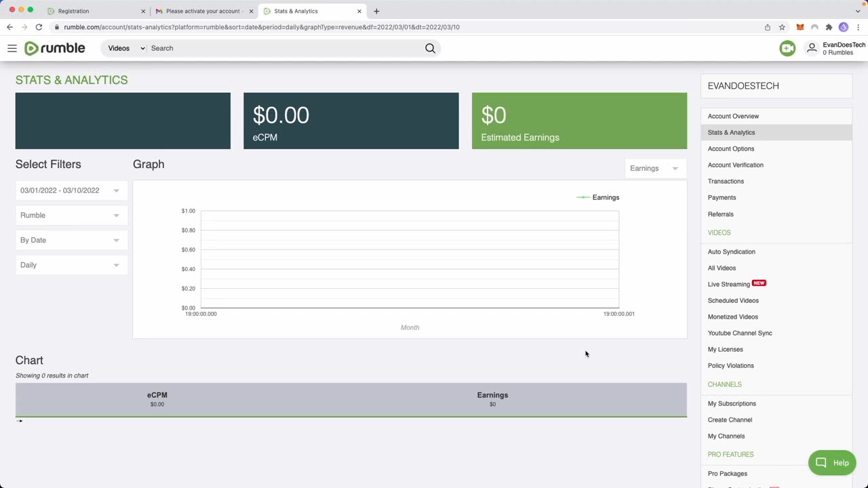
Task: Click the green Help button
Action: [x=832, y=463]
